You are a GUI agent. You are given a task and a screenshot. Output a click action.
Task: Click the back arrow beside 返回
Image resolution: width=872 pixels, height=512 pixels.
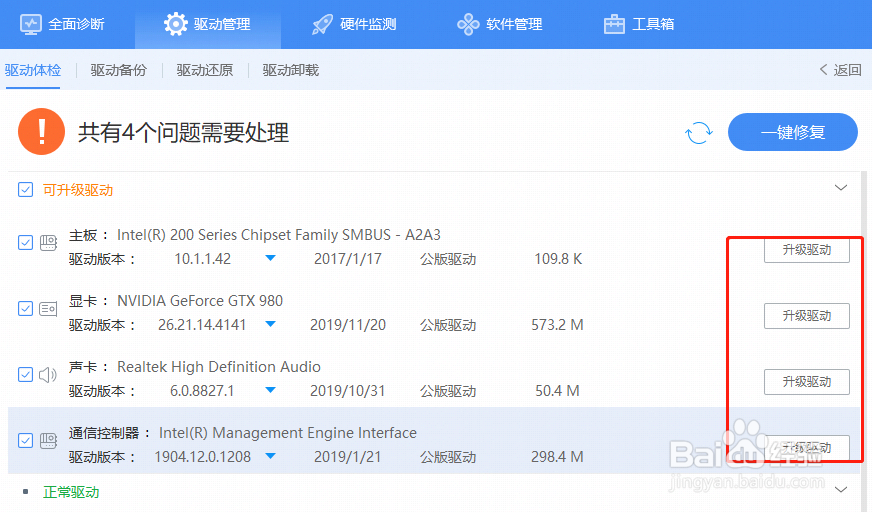[824, 69]
